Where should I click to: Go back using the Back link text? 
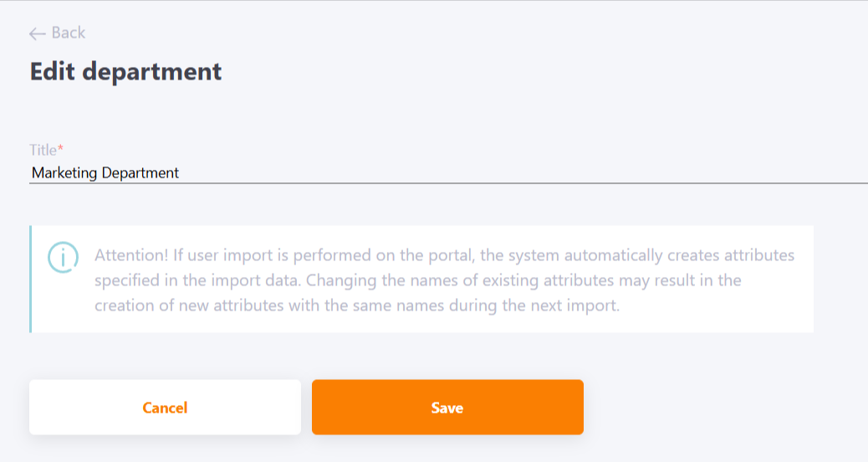[69, 33]
